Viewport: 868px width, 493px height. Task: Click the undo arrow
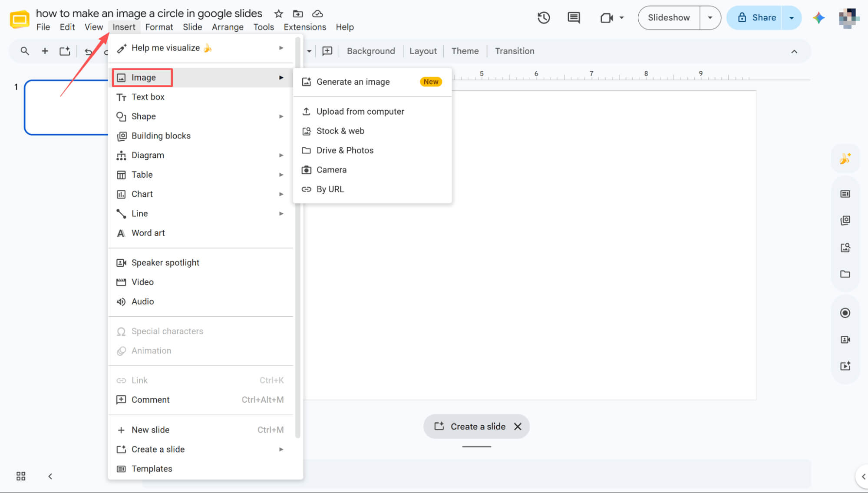(88, 51)
